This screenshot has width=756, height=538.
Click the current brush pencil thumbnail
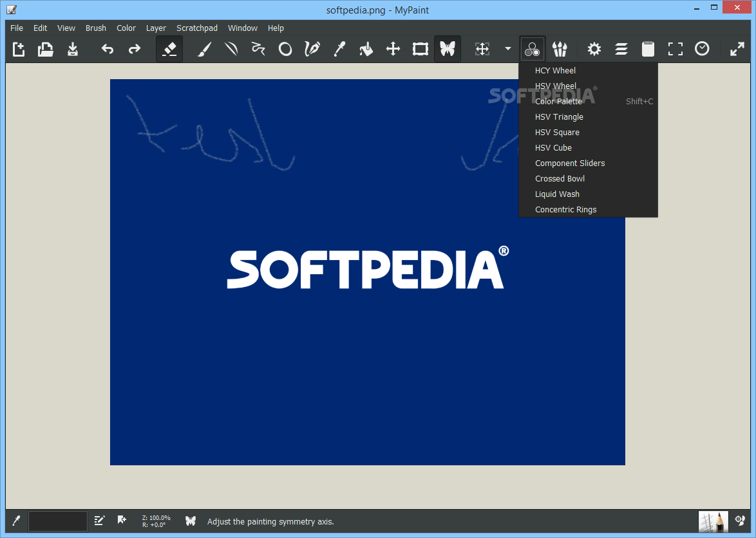coord(713,521)
